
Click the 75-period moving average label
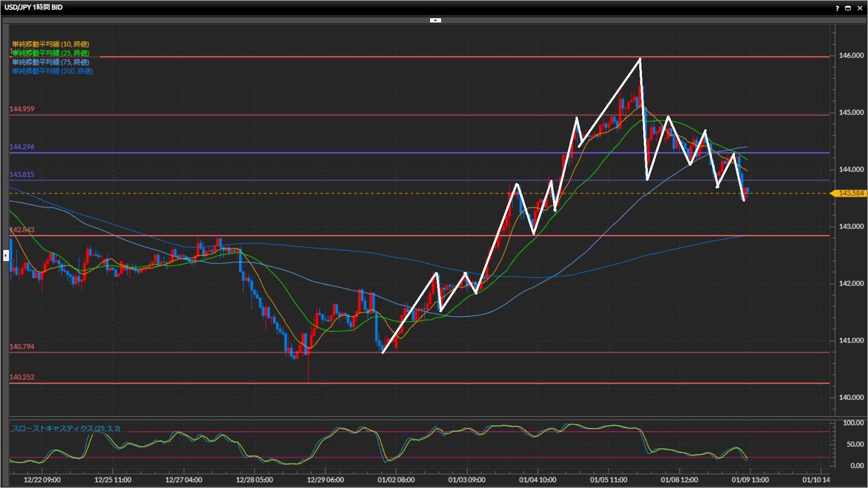(50, 62)
